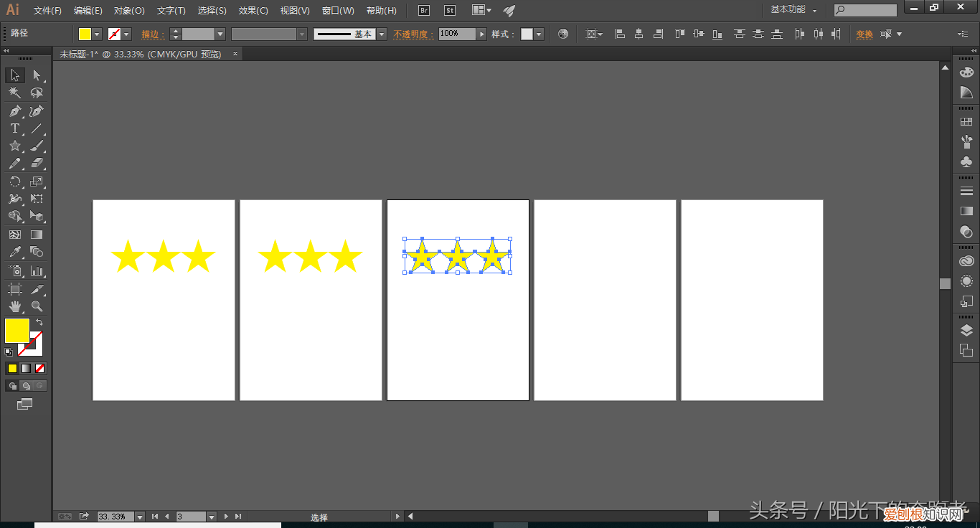Select the Pen tool
Screen dimensions: 980x528
click(x=14, y=111)
